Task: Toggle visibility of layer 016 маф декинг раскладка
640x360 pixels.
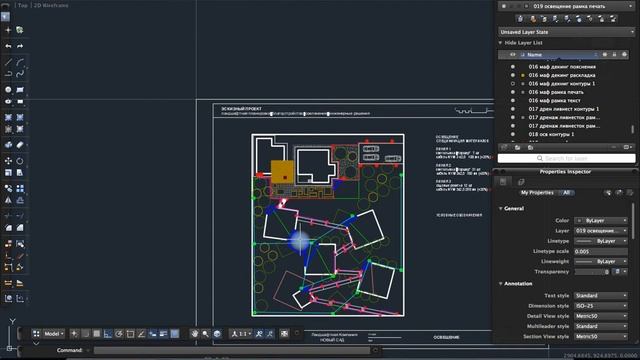Action: point(513,75)
